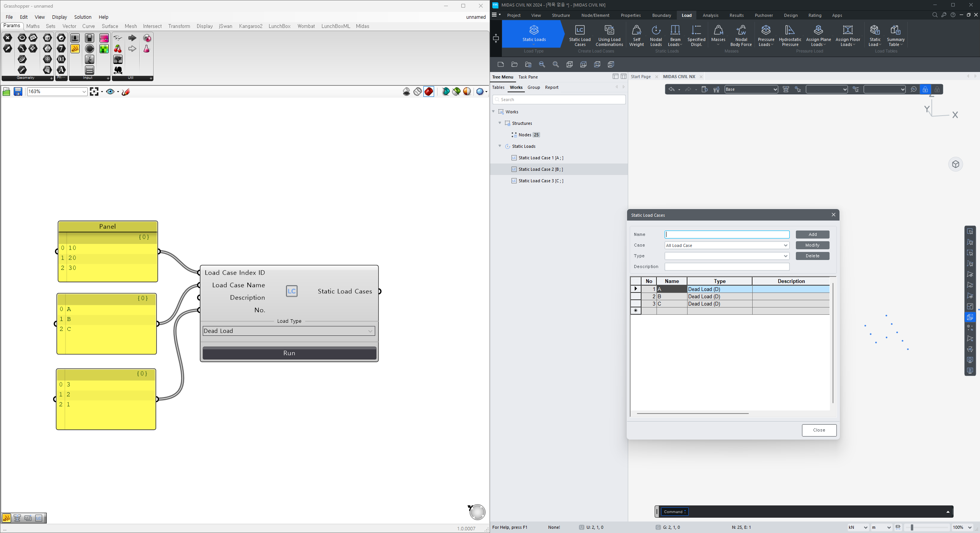980x533 pixels.
Task: Toggle shaded red preview mode
Action: pos(429,92)
